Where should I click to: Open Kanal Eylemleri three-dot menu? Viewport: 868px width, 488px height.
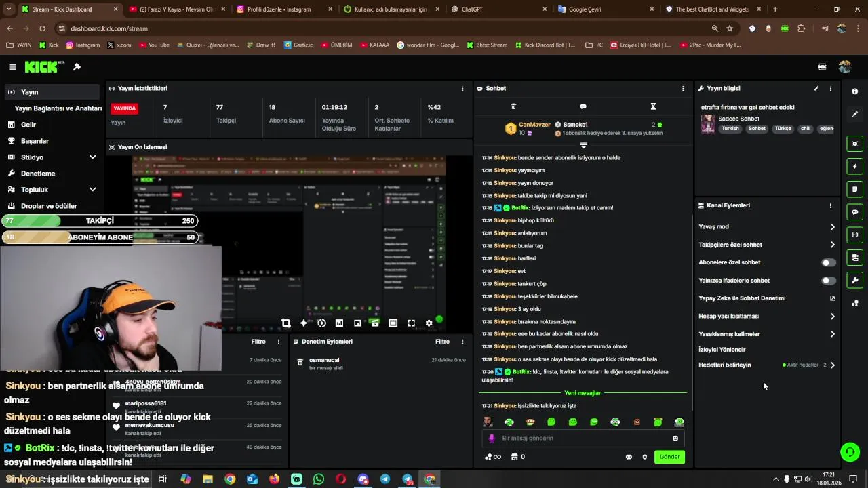[x=831, y=205]
